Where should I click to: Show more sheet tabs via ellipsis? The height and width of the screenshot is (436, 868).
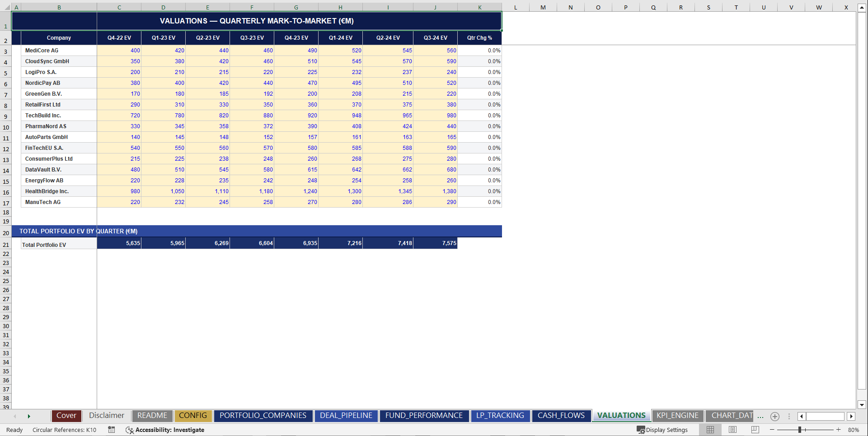tap(760, 416)
